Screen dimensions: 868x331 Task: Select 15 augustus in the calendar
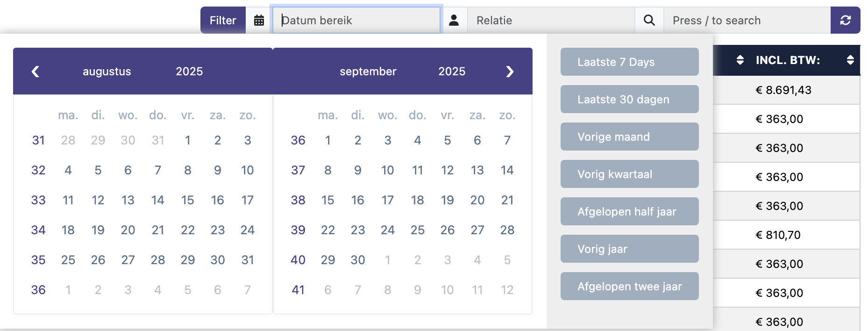(x=187, y=200)
